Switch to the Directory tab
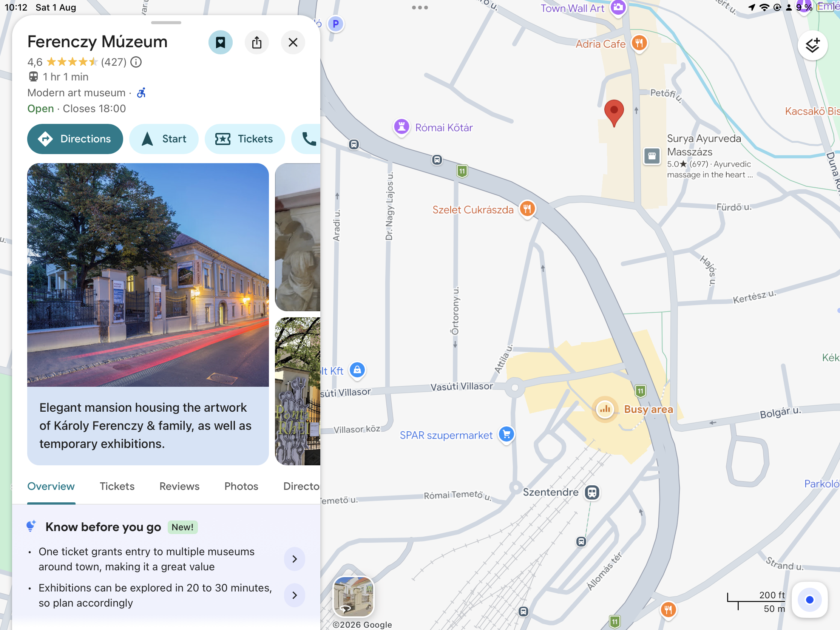 (x=301, y=486)
